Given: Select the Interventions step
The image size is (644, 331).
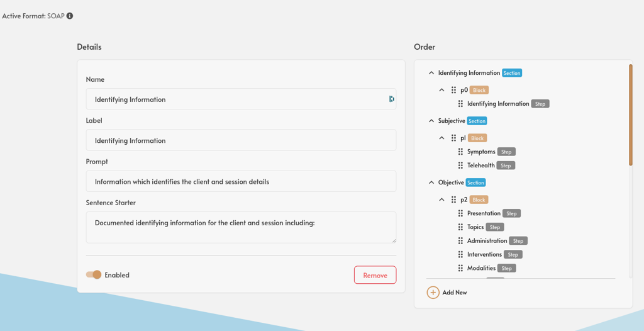Looking at the screenshot, I should click(485, 254).
